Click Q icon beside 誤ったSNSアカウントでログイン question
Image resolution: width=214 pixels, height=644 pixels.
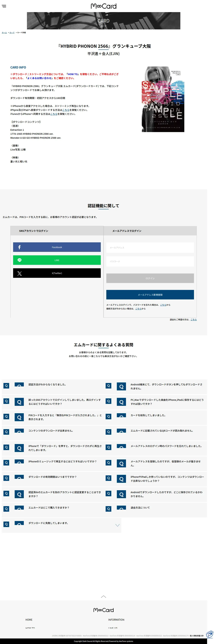click(x=6, y=401)
